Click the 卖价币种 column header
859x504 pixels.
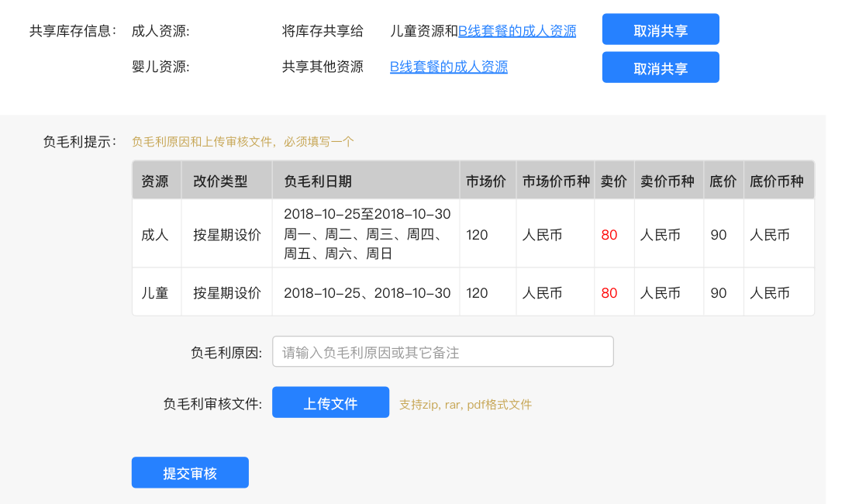click(x=668, y=181)
